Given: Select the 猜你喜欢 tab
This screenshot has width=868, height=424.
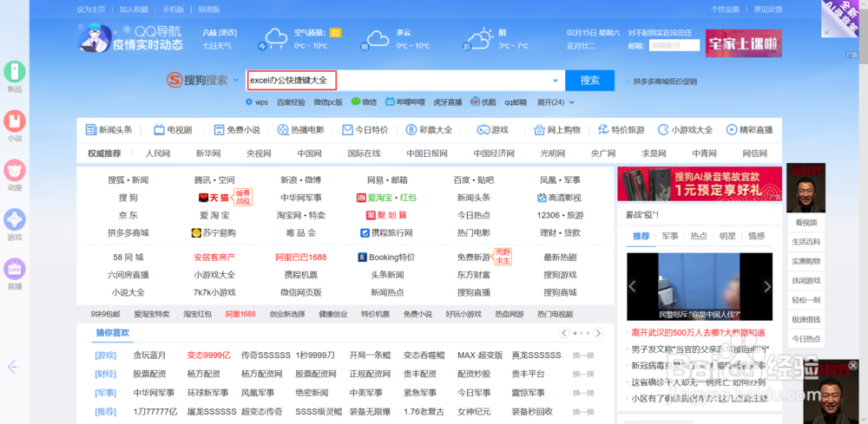Looking at the screenshot, I should [112, 333].
